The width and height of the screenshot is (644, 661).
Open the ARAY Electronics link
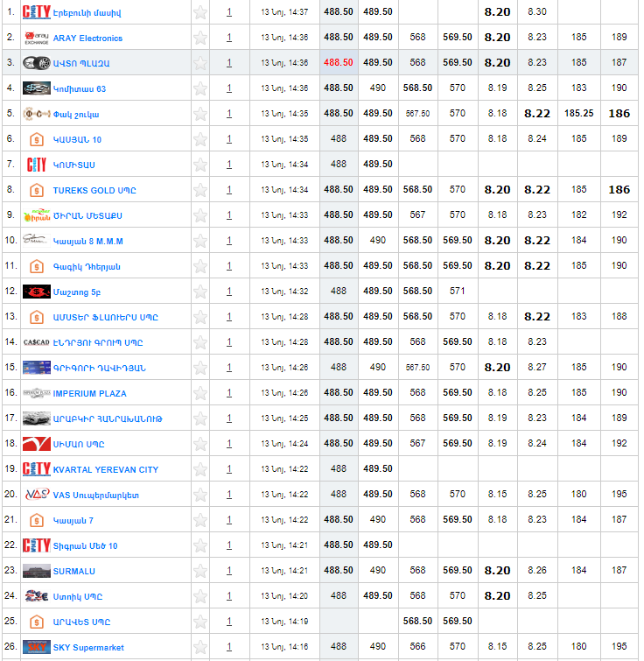click(87, 38)
